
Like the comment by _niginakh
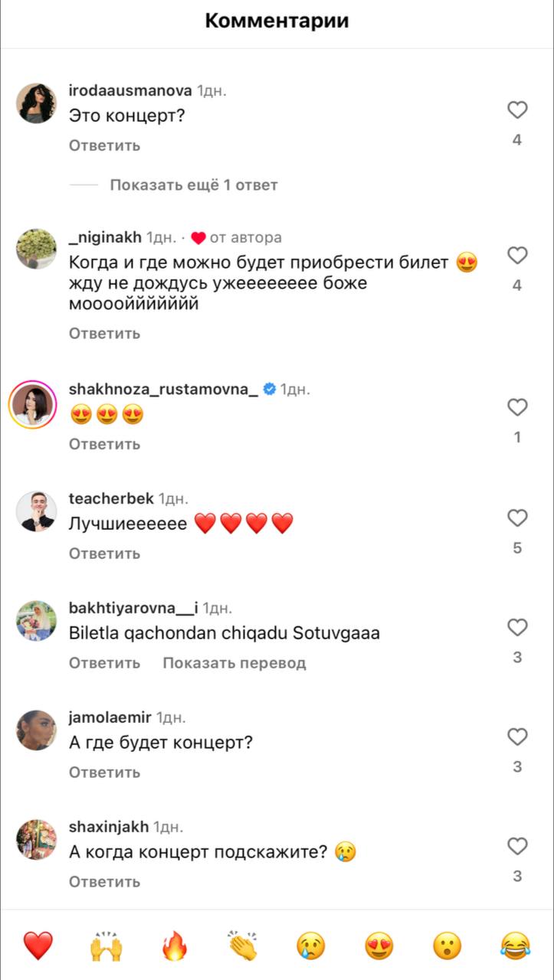tap(517, 255)
